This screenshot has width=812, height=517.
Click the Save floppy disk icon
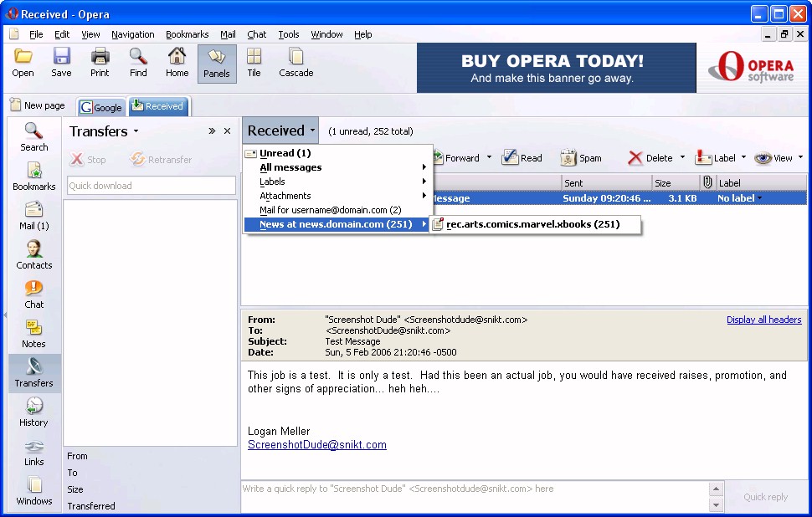61,56
